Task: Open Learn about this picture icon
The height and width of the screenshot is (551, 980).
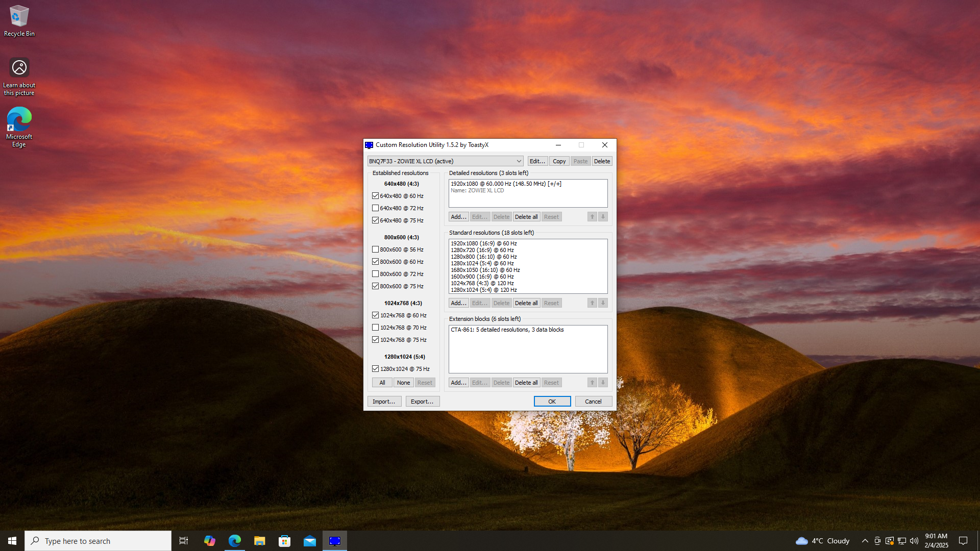Action: point(19,77)
